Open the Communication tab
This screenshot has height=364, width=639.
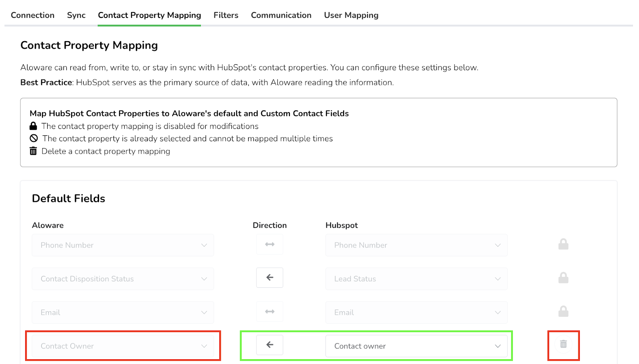(x=281, y=15)
